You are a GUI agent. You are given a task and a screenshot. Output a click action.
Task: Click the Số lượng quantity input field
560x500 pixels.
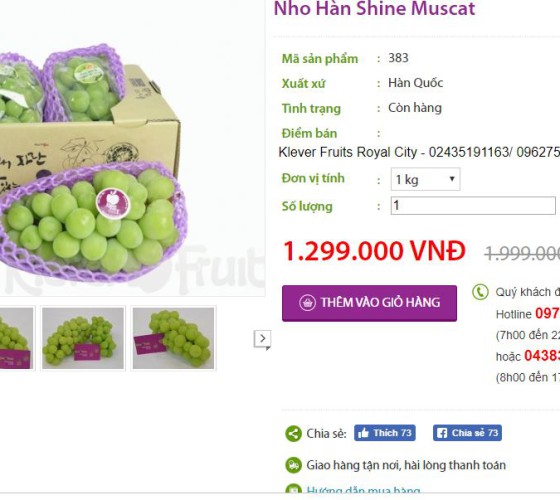pos(473,206)
